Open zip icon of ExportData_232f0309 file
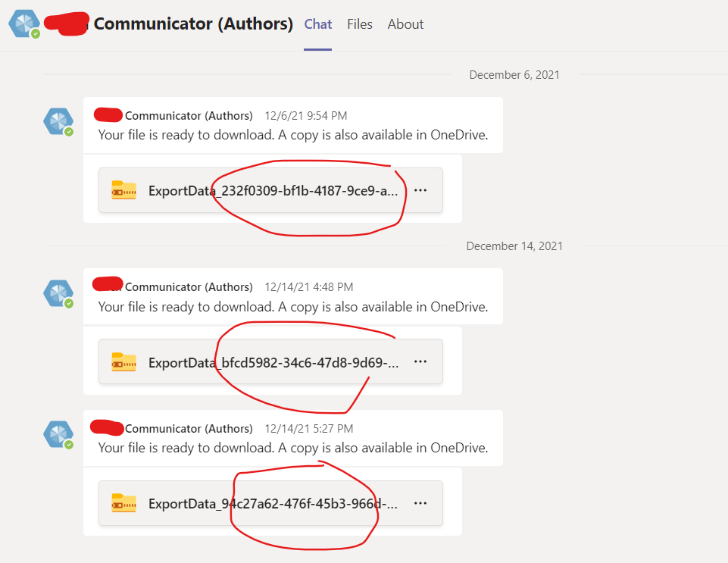Screen dimensions: 728x563 coord(123,190)
